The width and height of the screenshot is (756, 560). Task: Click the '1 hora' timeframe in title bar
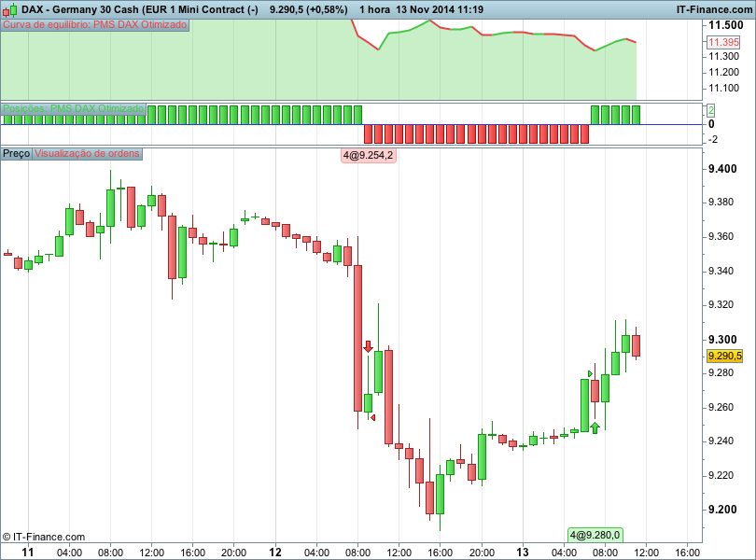coord(374,9)
